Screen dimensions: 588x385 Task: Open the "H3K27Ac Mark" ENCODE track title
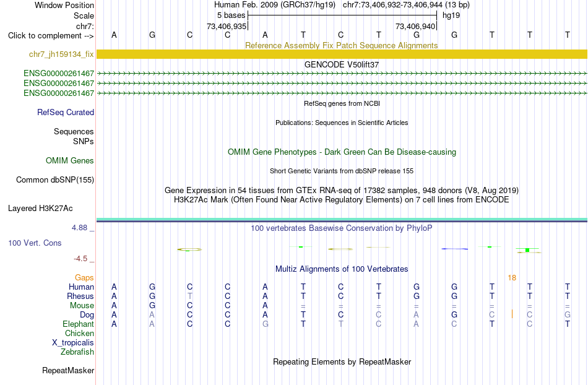342,199
